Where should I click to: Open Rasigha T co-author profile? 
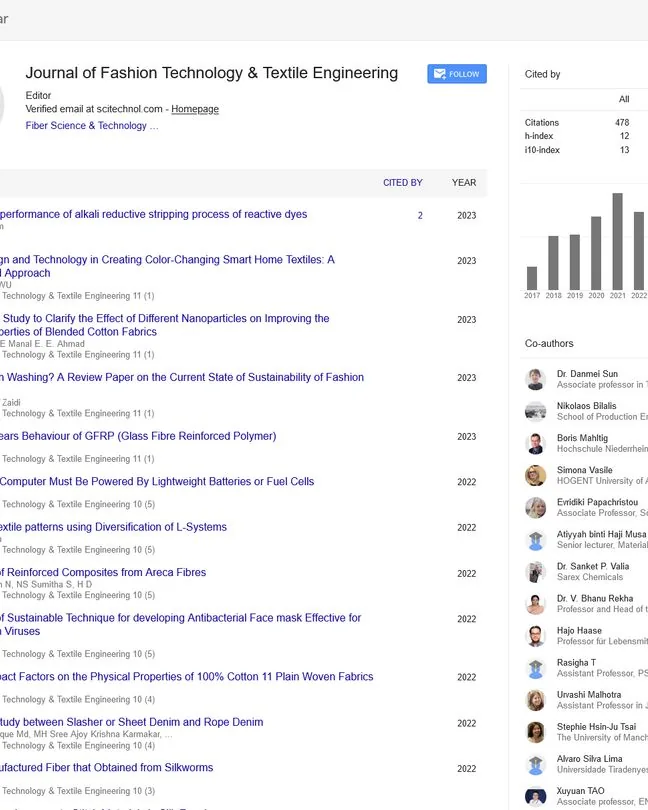tap(576, 663)
